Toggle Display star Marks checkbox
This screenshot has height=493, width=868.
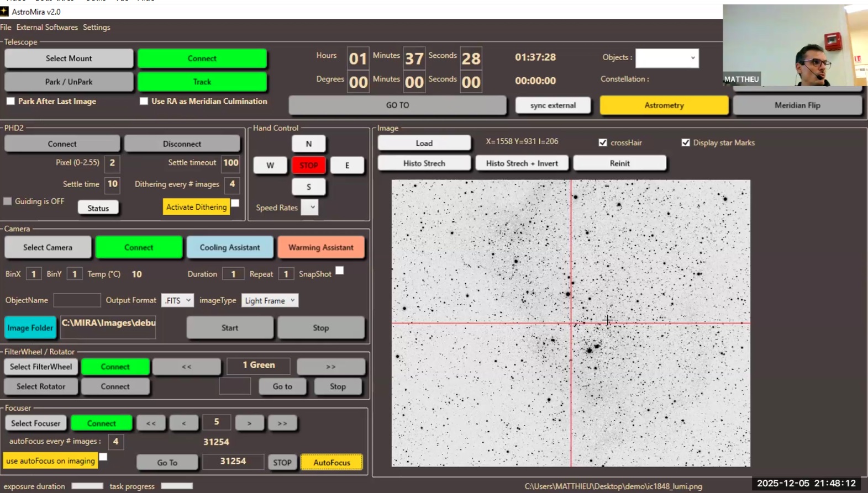click(686, 142)
